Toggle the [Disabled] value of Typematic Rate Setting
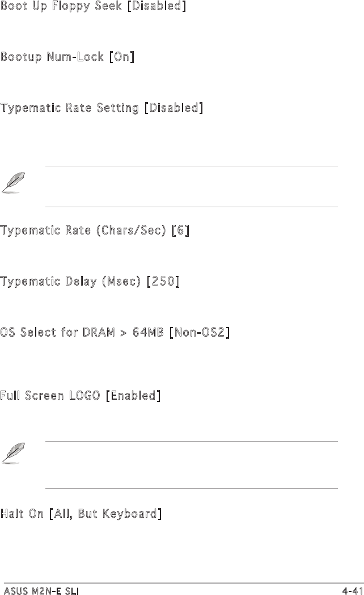 pos(173,107)
